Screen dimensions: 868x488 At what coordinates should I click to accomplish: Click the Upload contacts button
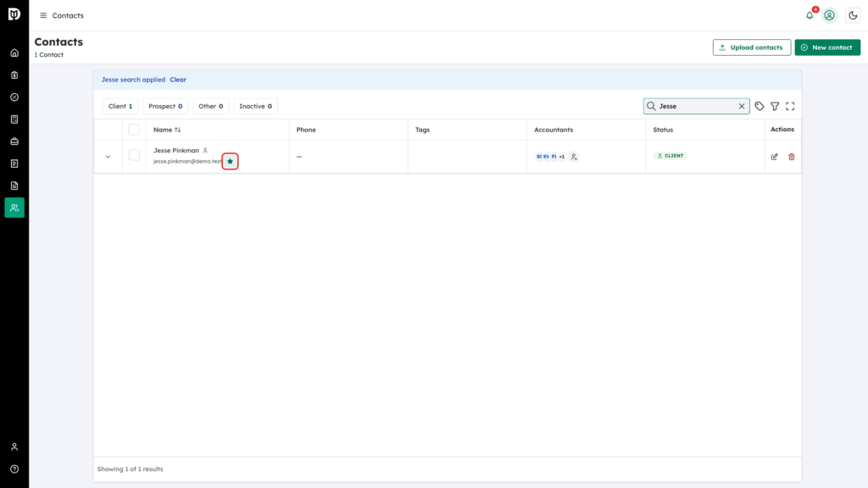(752, 47)
